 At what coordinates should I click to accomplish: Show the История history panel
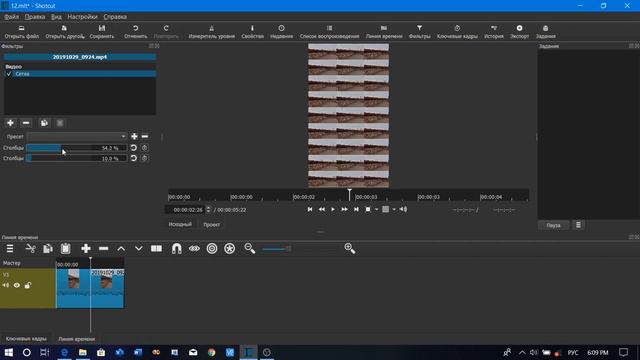(493, 32)
